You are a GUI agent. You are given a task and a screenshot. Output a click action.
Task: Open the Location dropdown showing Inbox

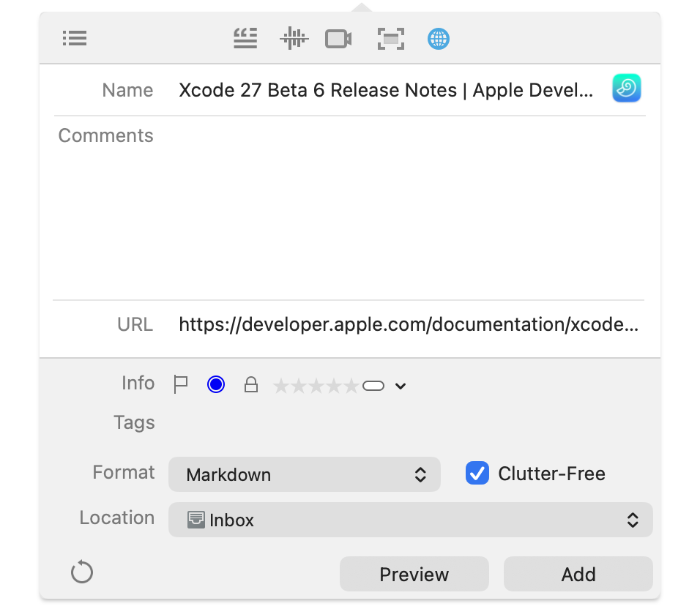click(x=411, y=520)
